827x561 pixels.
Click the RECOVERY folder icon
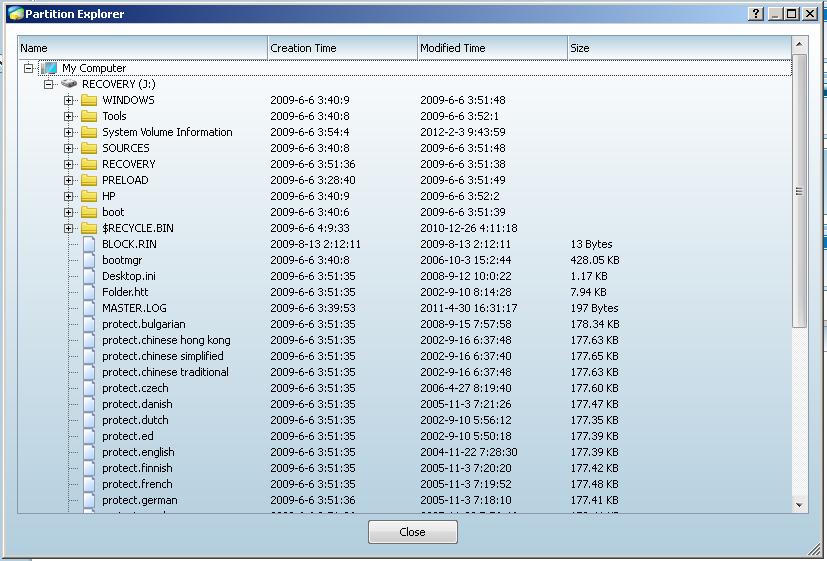click(89, 164)
